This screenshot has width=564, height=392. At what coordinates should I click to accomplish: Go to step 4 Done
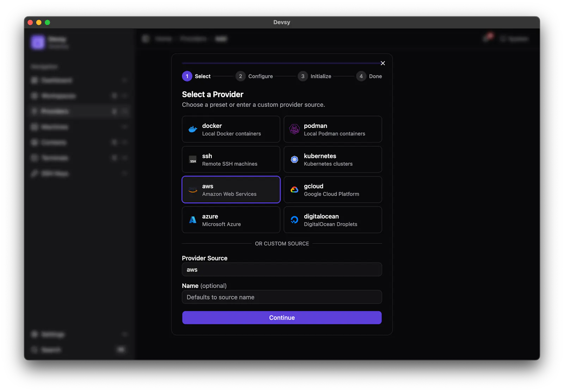369,76
